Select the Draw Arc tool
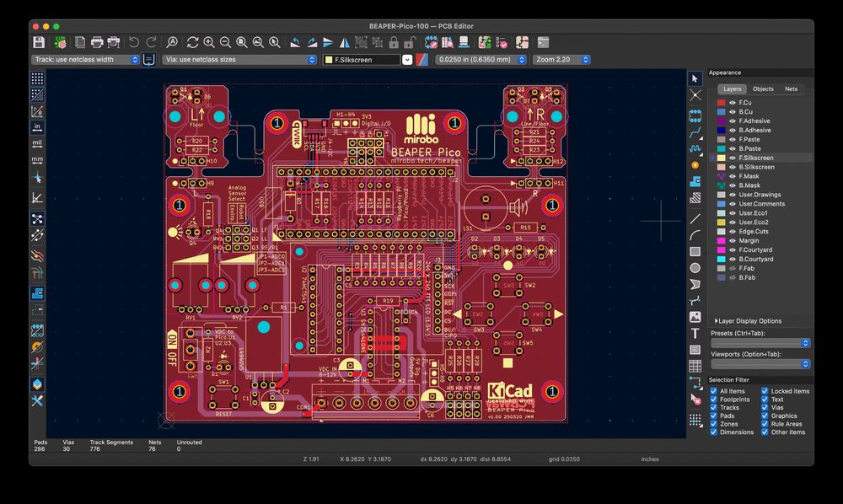The height and width of the screenshot is (504, 843). click(x=695, y=235)
